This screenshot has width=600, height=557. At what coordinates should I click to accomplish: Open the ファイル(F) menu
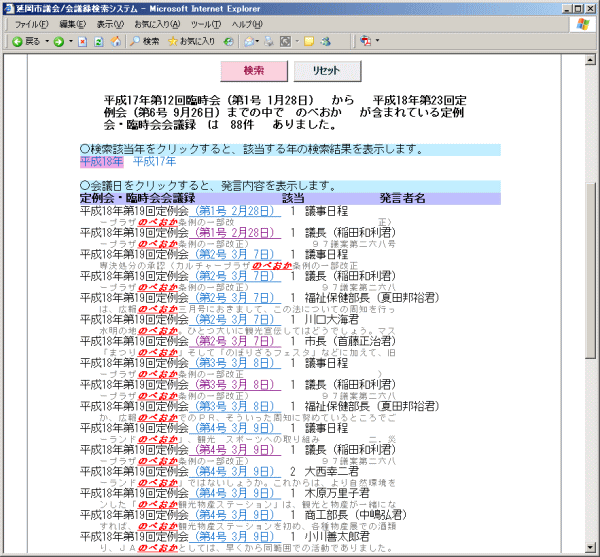(31, 24)
